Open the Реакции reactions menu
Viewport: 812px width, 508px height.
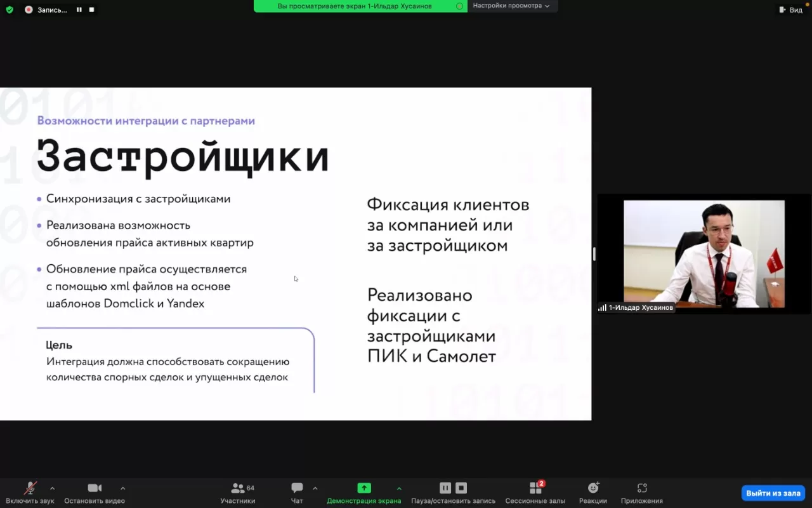tap(593, 488)
